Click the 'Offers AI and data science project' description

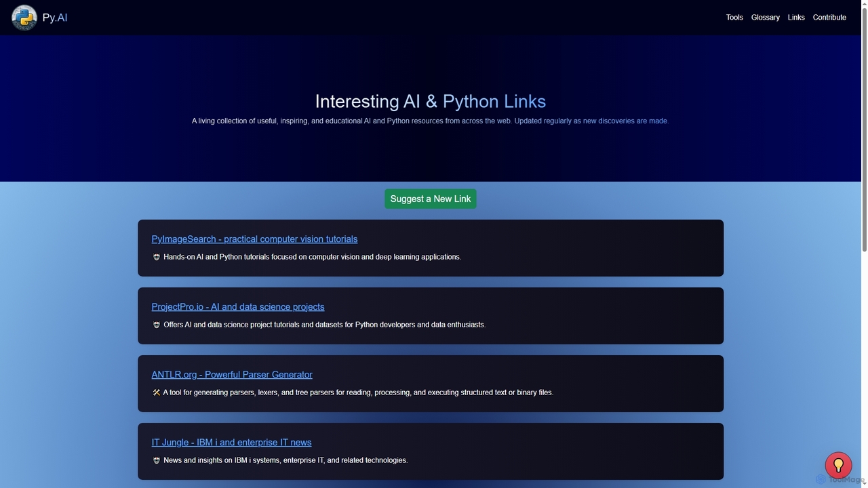tap(324, 325)
